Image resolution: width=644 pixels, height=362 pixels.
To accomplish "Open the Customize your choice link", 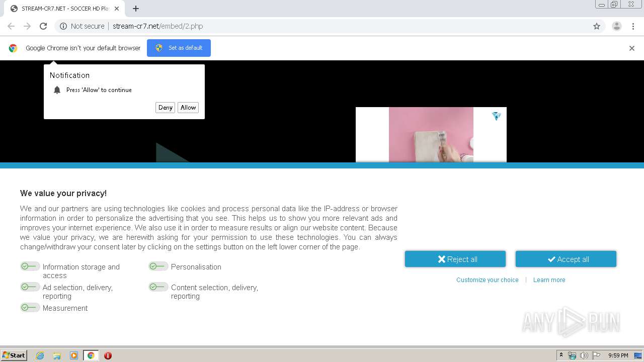I will 488,280.
